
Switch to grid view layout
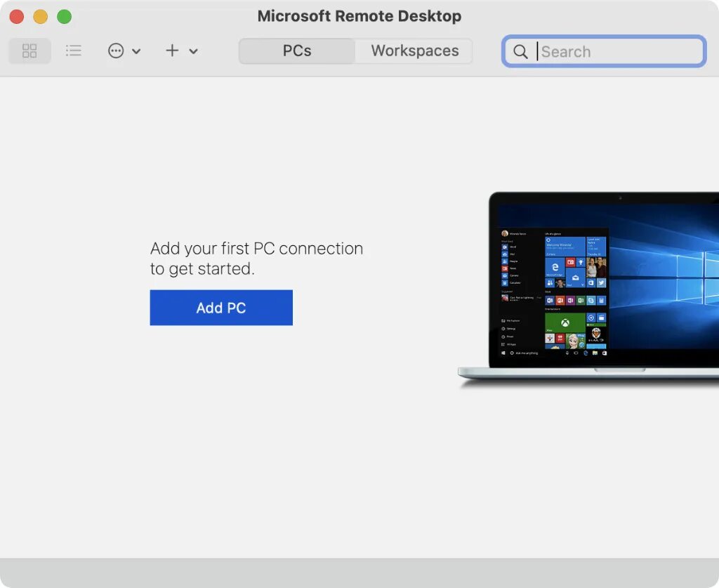(x=29, y=51)
